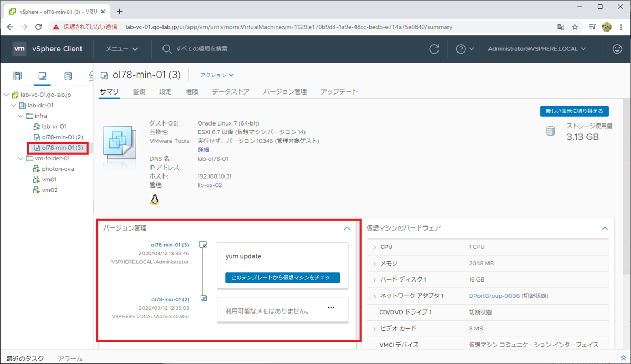Expand the ハード ディスク 1 row
This screenshot has height=364, width=631.
[374, 279]
